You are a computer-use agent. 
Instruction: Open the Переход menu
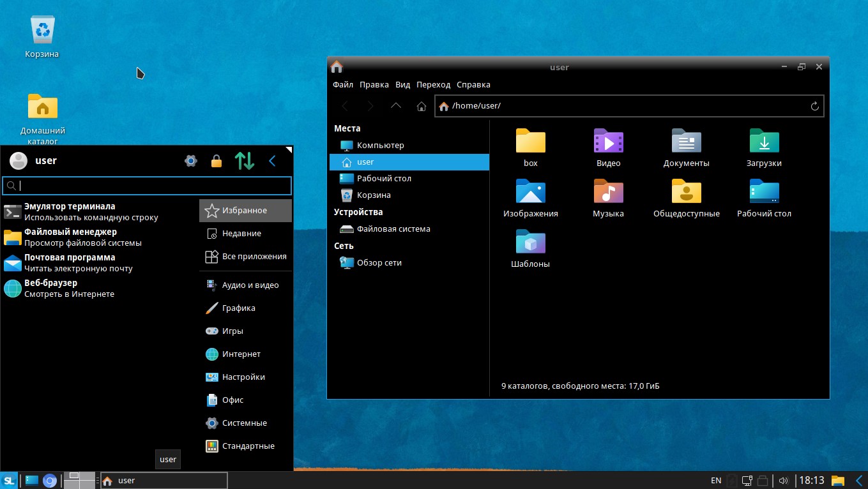433,84
